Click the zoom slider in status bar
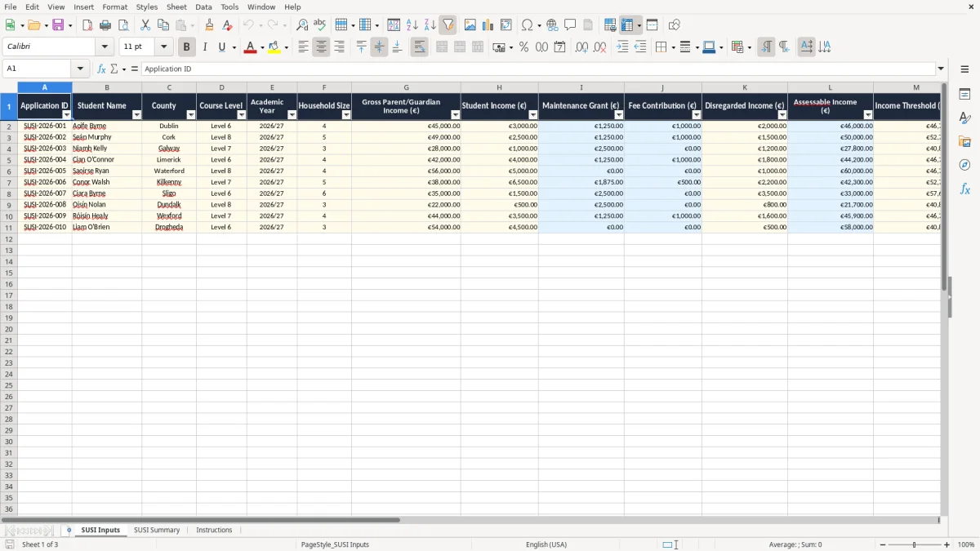Viewport: 980px width, 551px height. [x=914, y=544]
